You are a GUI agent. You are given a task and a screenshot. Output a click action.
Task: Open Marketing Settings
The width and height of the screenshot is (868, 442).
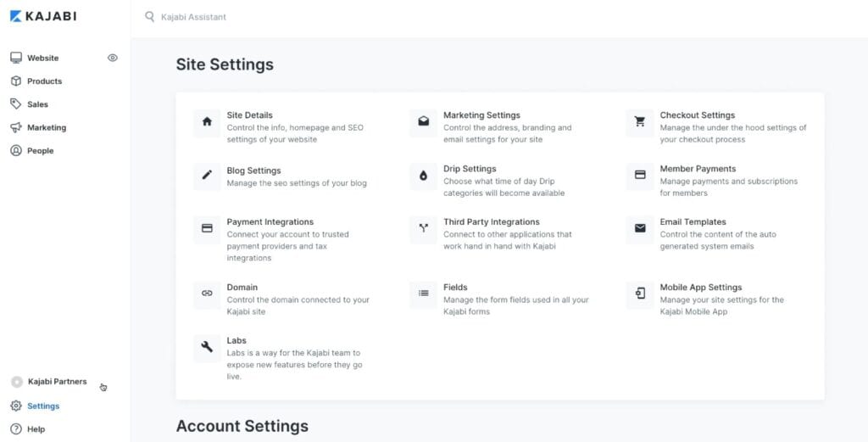pyautogui.click(x=481, y=115)
